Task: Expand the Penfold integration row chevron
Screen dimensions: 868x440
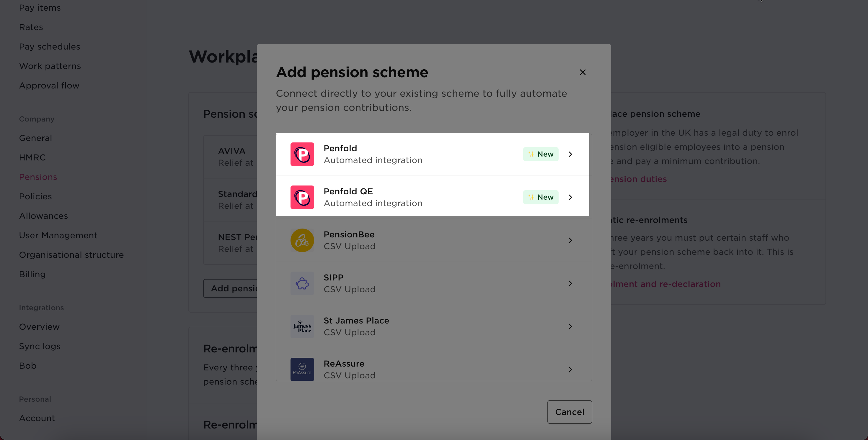Action: point(570,154)
